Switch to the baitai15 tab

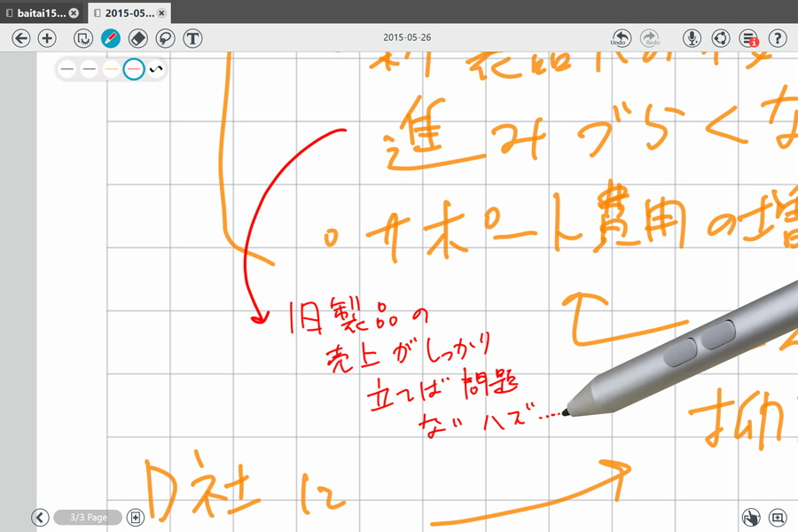(41, 13)
